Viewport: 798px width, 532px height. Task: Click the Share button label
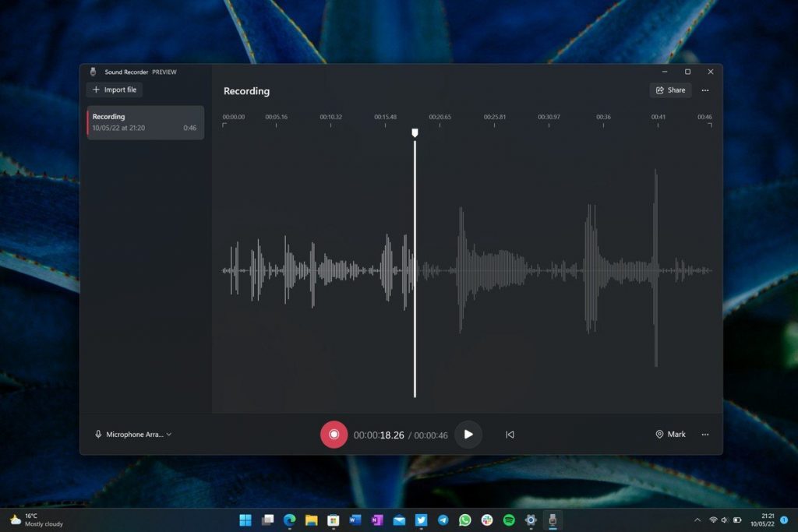coord(675,90)
